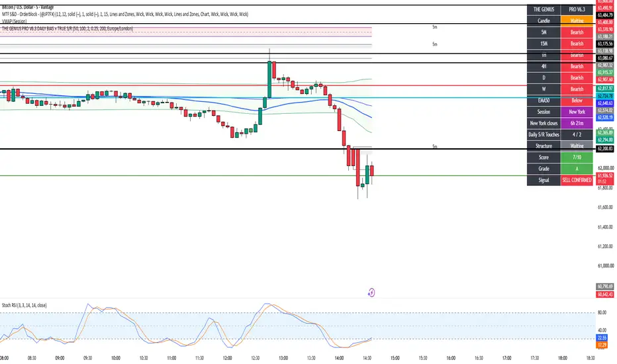
Task: Click the purple lightning go-to-realtime icon
Action: coord(371,293)
